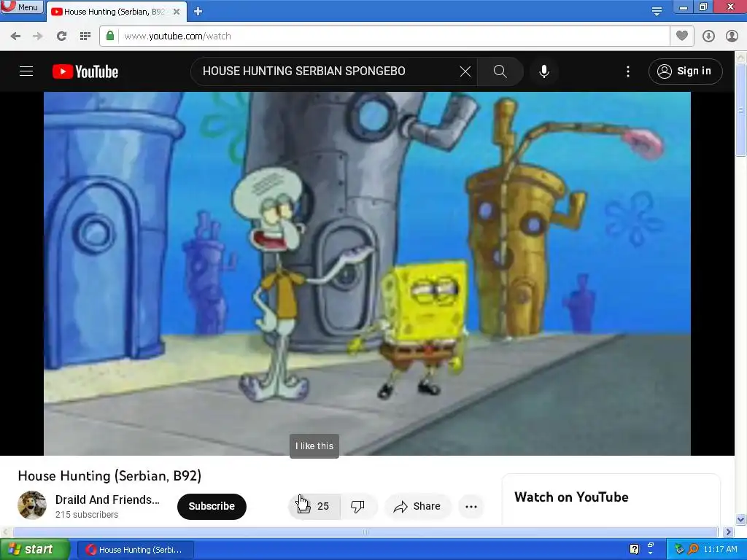Click the vertical scrollbar thumb
The width and height of the screenshot is (747, 560).
tap(741, 109)
